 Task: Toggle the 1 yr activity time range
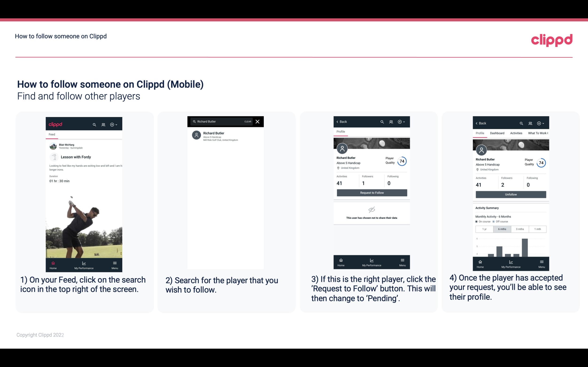coord(484,229)
